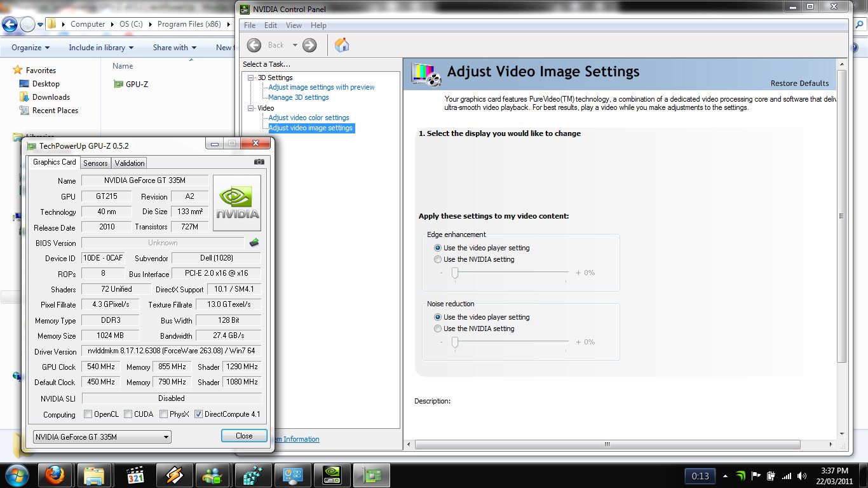This screenshot has width=868, height=488.
Task: Uncheck DirectCompute 4.1 checkbox
Action: [198, 414]
